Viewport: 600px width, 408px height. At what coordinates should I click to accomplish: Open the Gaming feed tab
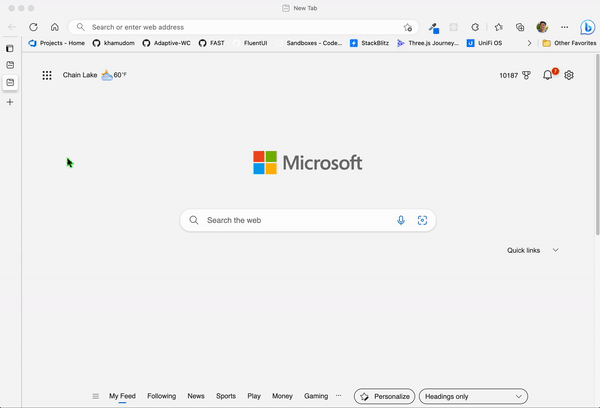coord(316,396)
